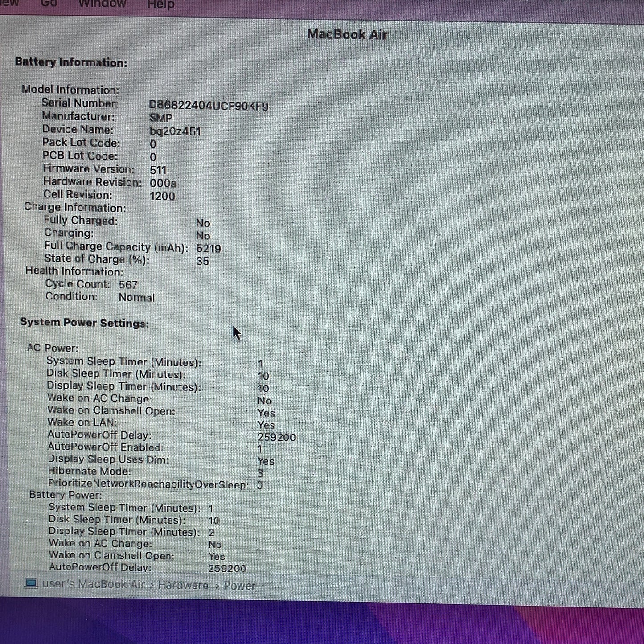
Task: Select hardware revision value "000a"
Action: point(163,183)
